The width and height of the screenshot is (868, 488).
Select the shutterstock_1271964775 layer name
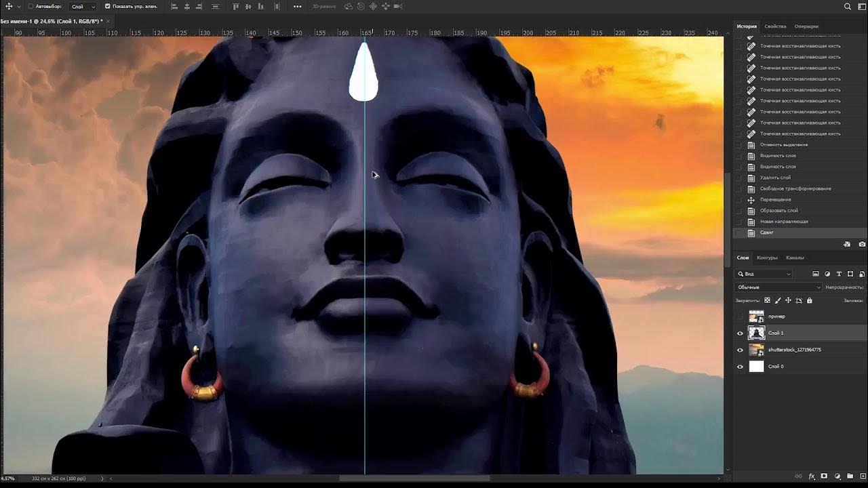(x=794, y=350)
